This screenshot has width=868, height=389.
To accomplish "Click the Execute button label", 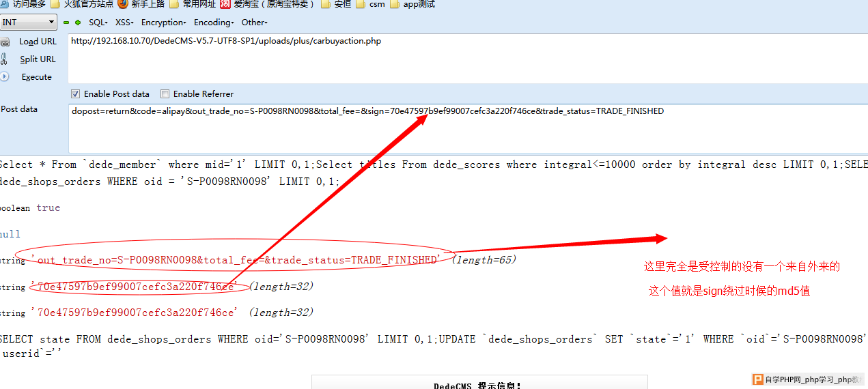I will pyautogui.click(x=37, y=77).
